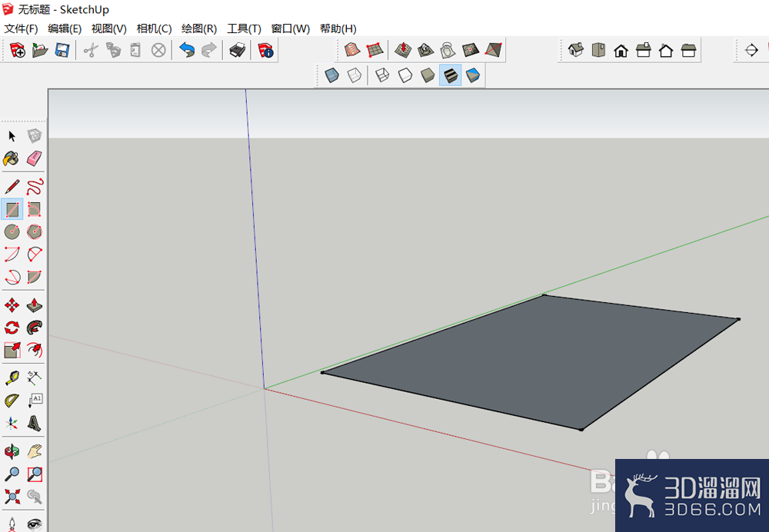
Task: Open the 视图(V) menu
Action: pyautogui.click(x=109, y=29)
